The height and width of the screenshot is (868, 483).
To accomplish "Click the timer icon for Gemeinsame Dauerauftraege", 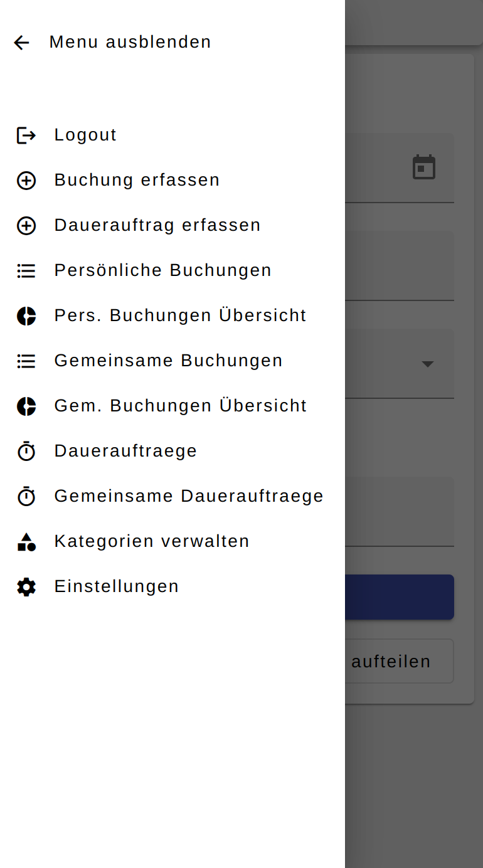I will click(26, 496).
